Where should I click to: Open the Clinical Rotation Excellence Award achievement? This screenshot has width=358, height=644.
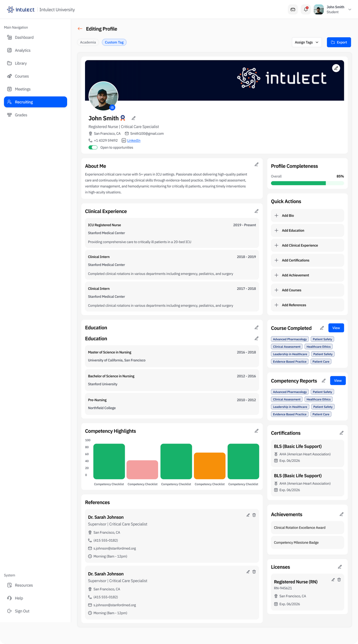tap(307, 528)
